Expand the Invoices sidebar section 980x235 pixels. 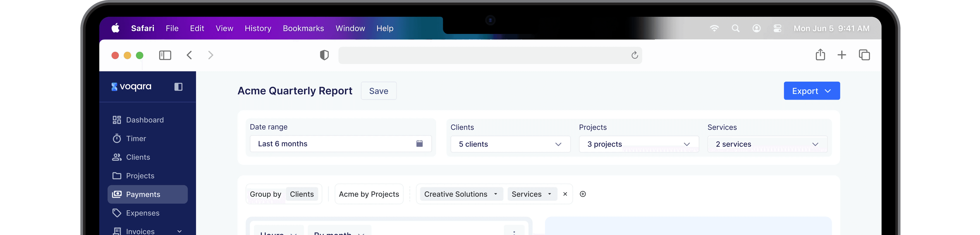pyautogui.click(x=179, y=231)
